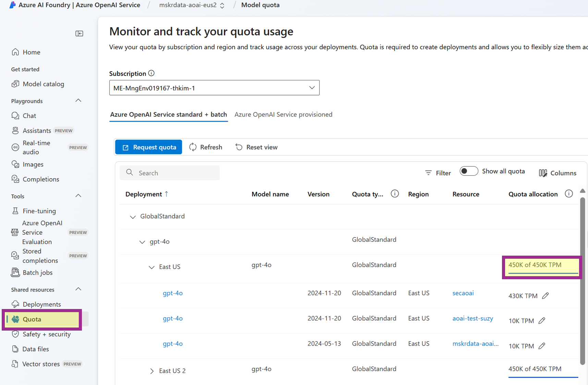Screen dimensions: 588x385
Task: Open the Columns chooser
Action: click(558, 173)
